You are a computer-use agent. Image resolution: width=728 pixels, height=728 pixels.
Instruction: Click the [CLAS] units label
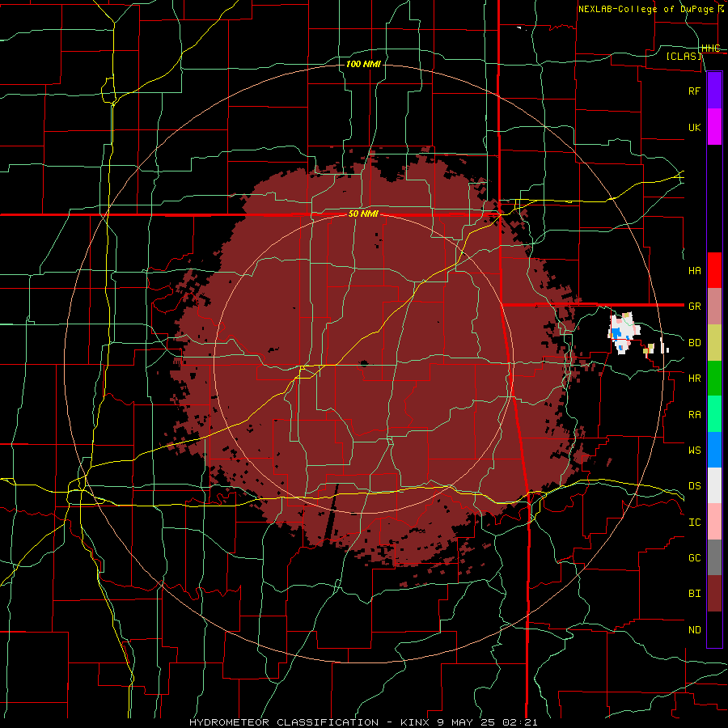coord(684,56)
